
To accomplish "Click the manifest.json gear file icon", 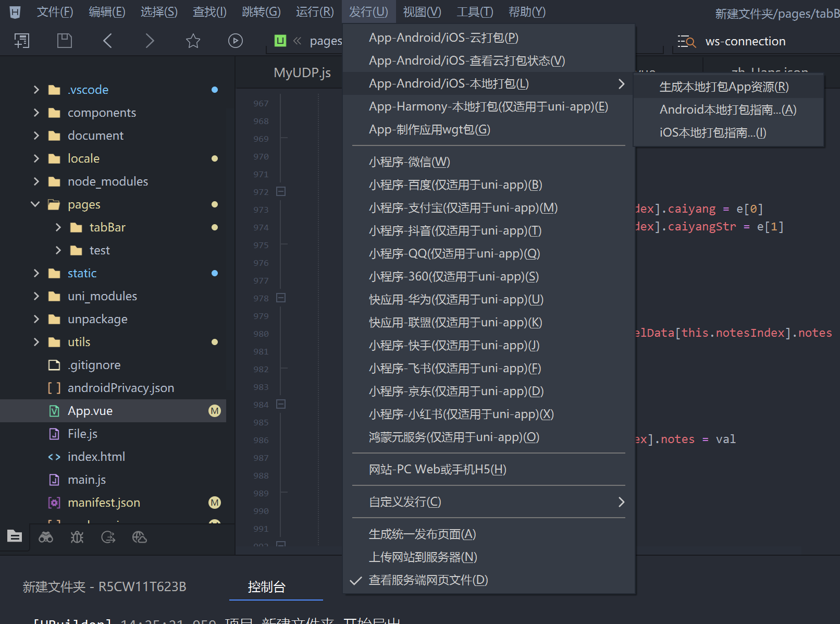I will point(54,503).
